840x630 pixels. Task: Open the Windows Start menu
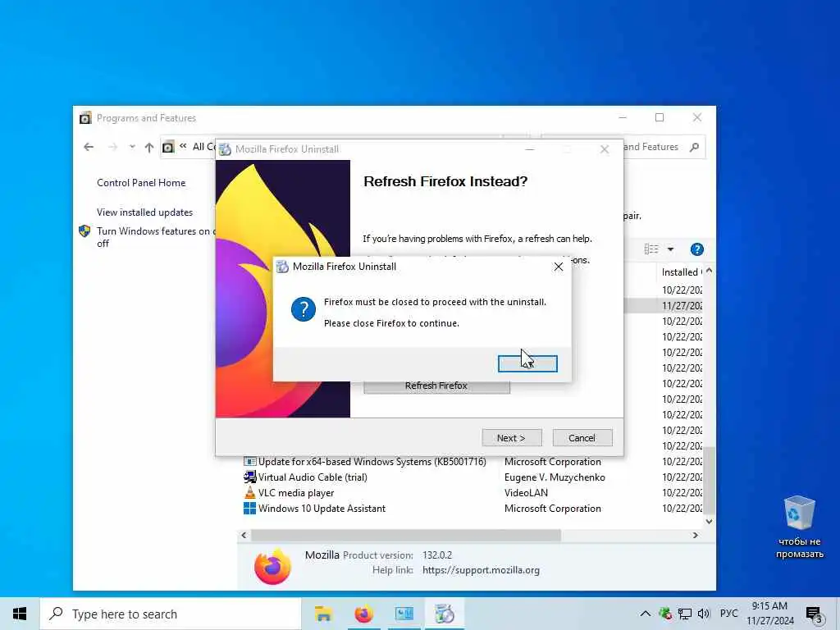coord(20,614)
